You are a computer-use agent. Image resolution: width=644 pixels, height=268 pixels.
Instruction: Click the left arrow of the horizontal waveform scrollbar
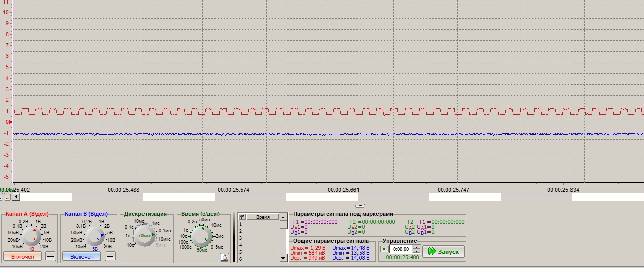click(x=16, y=197)
